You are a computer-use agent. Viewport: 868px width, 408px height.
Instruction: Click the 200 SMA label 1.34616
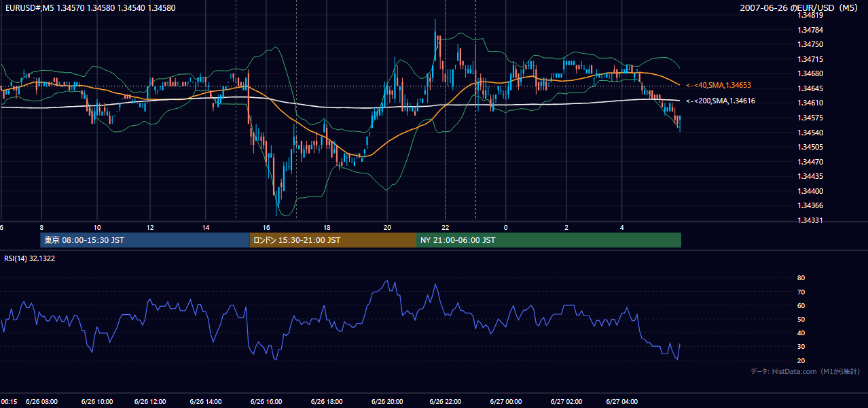(720, 101)
